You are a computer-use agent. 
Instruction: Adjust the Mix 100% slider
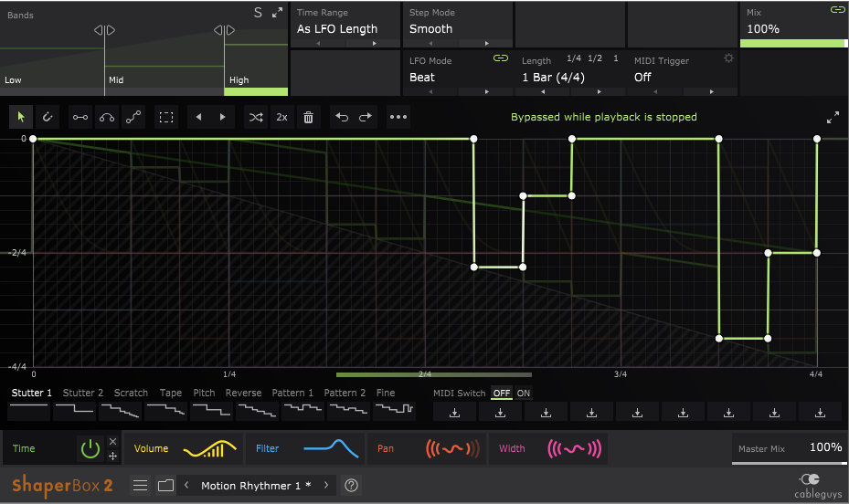point(793,43)
